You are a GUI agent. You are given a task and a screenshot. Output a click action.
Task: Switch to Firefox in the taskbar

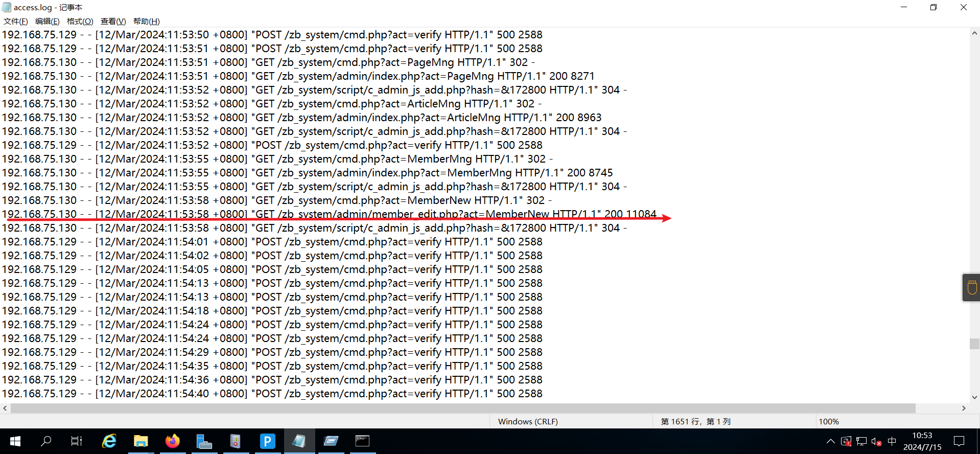173,441
